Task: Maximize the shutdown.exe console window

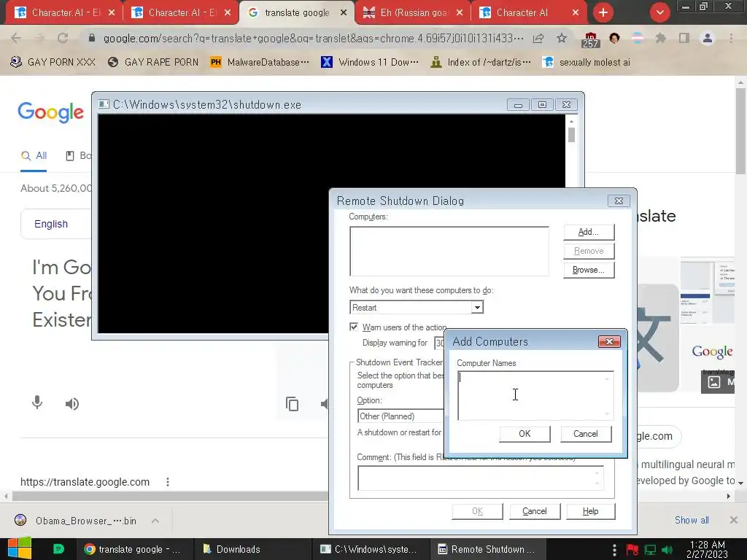Action: [x=542, y=105]
